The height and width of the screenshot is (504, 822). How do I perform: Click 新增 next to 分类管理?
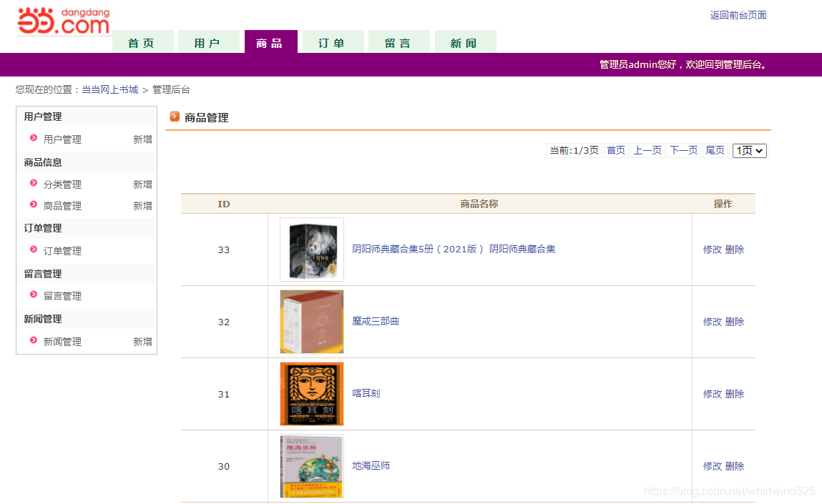[142, 184]
